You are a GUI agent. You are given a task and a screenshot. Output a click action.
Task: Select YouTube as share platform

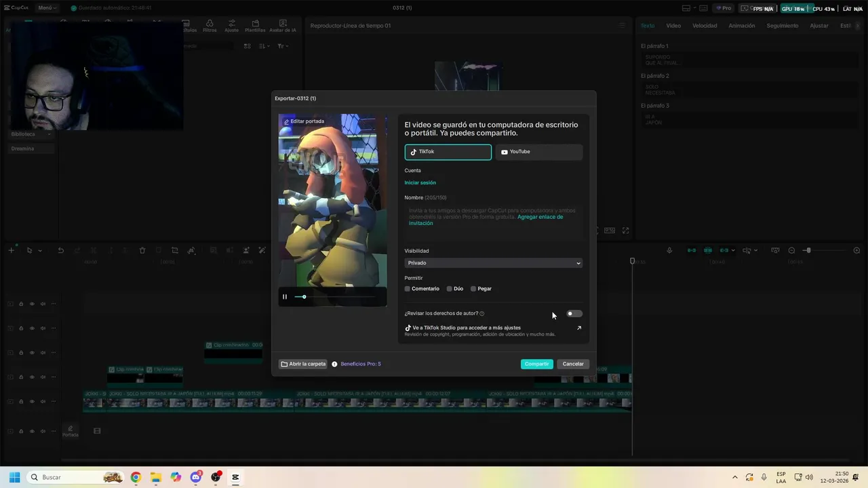pyautogui.click(x=539, y=152)
